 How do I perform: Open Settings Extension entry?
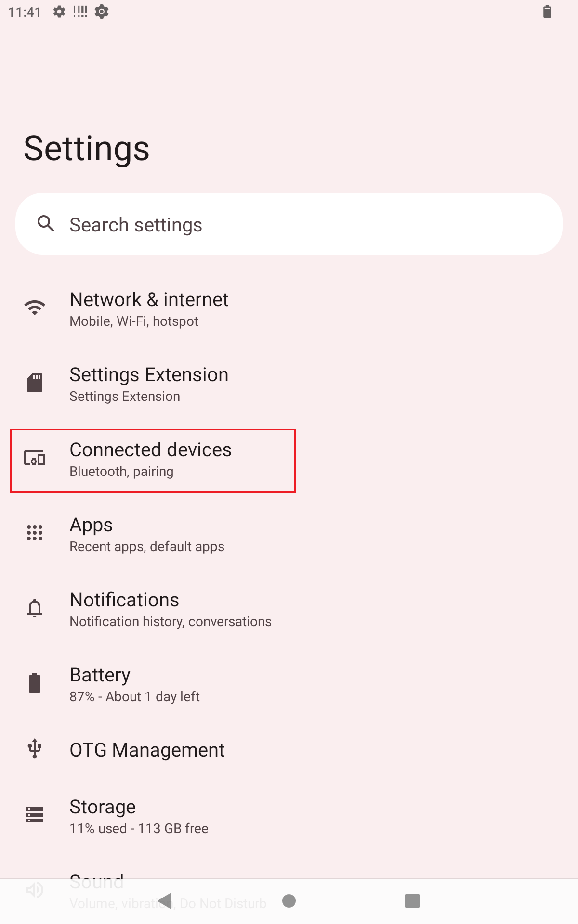coord(149,385)
